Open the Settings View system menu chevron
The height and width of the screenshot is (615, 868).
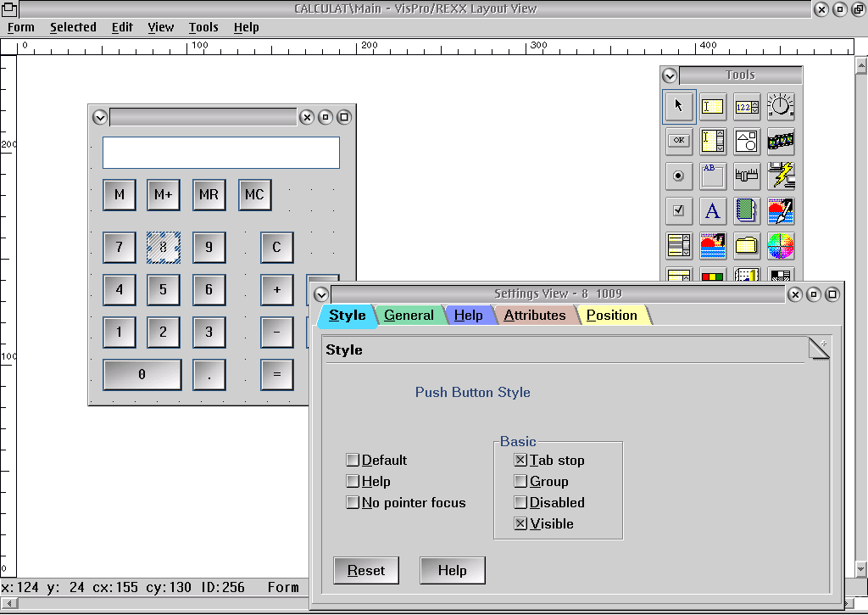(321, 294)
